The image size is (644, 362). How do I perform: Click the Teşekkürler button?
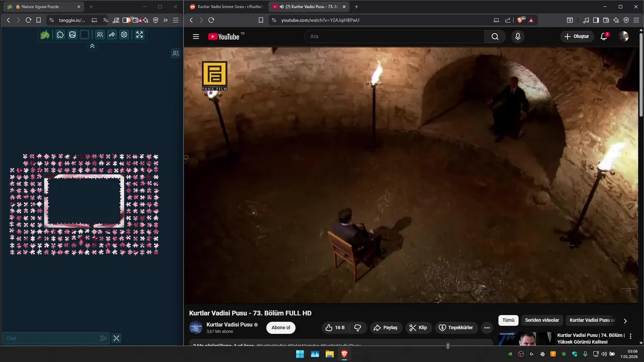[456, 327]
